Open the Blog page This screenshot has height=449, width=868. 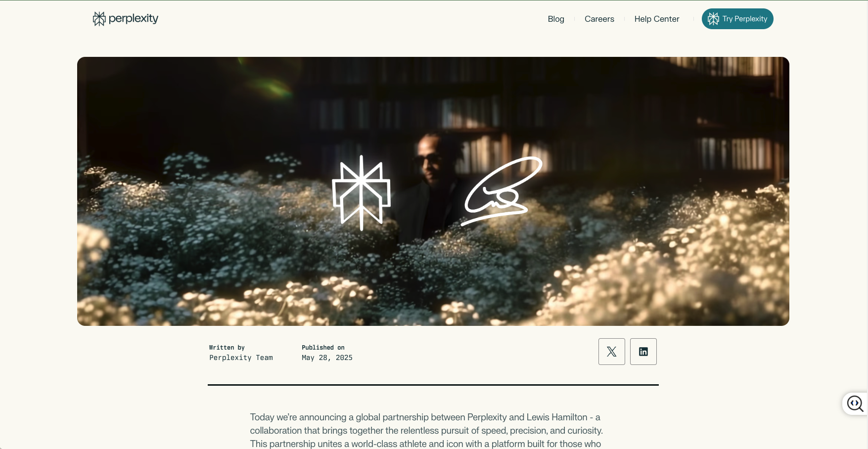tap(556, 19)
